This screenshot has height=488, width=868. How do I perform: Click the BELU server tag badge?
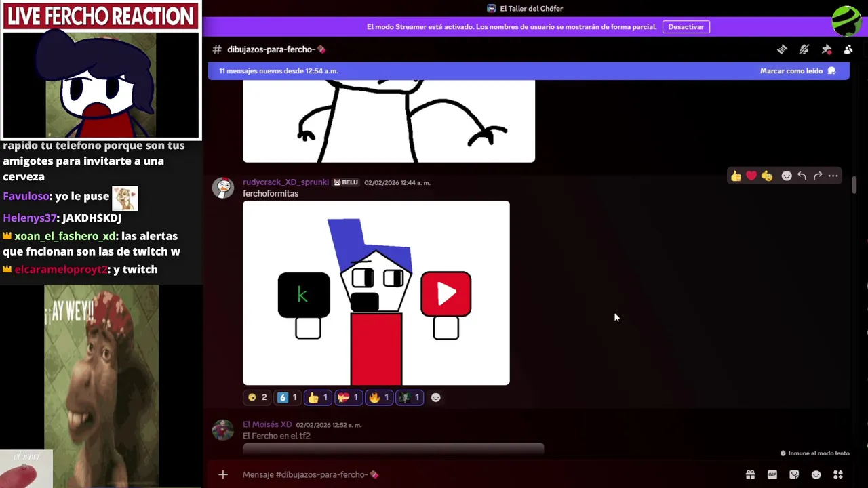pyautogui.click(x=346, y=182)
